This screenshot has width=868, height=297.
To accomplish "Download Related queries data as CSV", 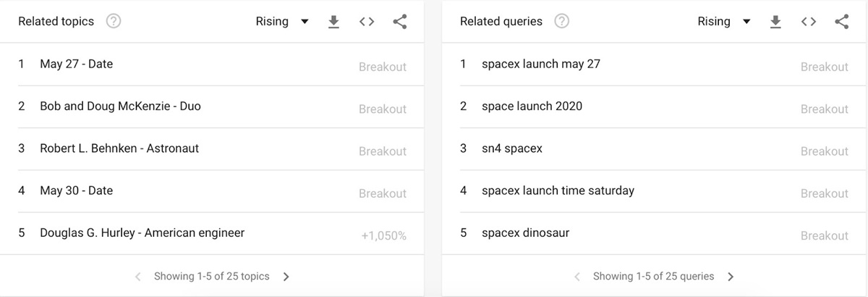I will pos(775,22).
